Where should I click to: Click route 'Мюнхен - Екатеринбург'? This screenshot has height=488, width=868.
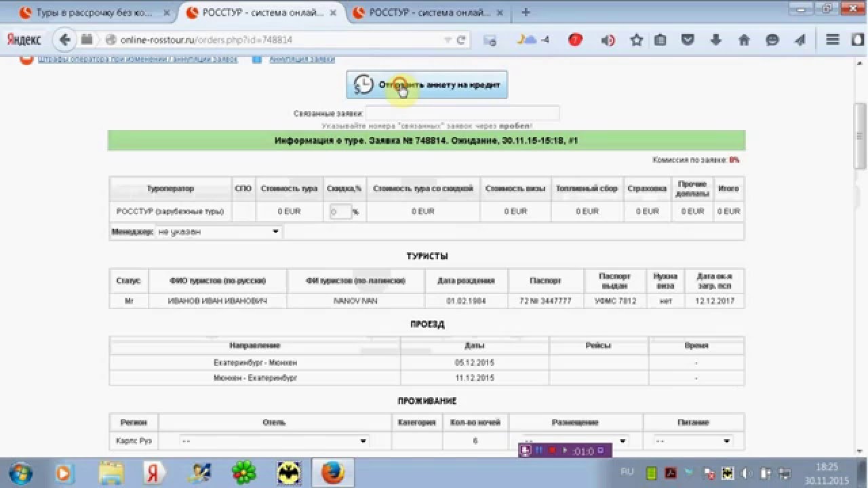pyautogui.click(x=255, y=378)
